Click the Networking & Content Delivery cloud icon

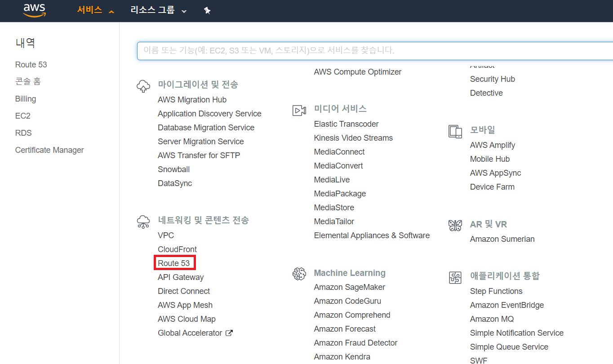[143, 222]
